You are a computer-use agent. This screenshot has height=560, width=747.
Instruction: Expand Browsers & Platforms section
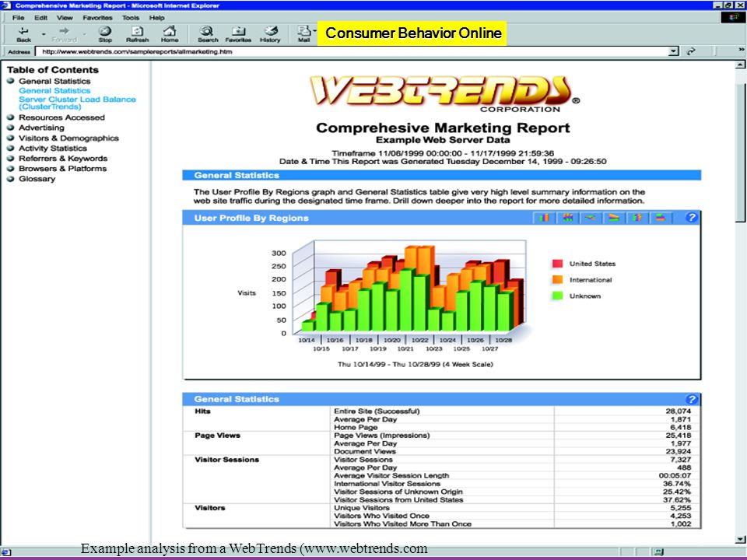pos(62,169)
